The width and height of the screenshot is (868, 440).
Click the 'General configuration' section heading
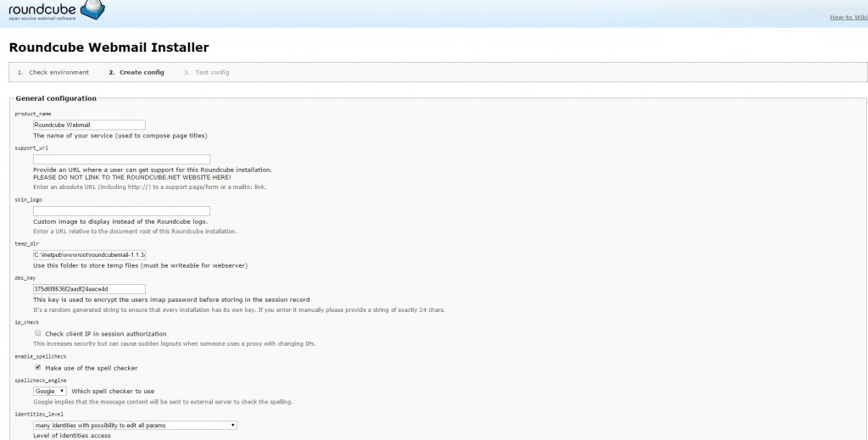pyautogui.click(x=56, y=98)
